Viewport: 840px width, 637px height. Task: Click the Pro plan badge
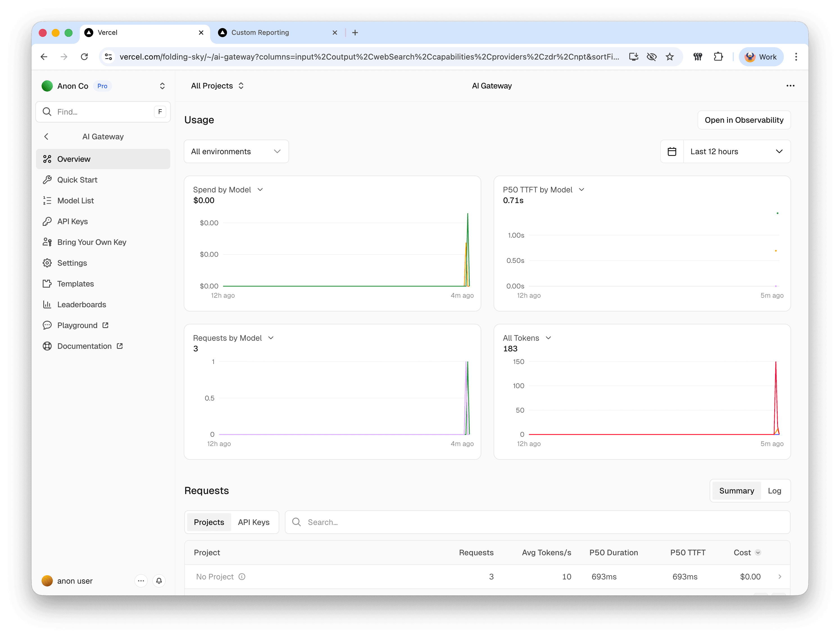(x=102, y=86)
